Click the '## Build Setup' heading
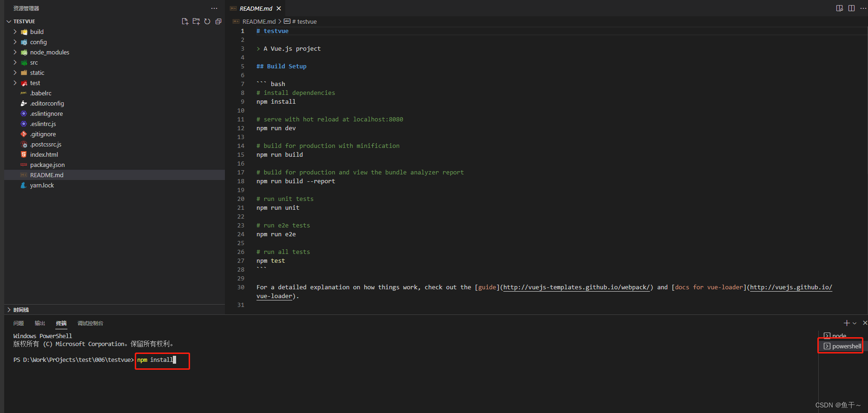The width and height of the screenshot is (868, 413). [282, 67]
